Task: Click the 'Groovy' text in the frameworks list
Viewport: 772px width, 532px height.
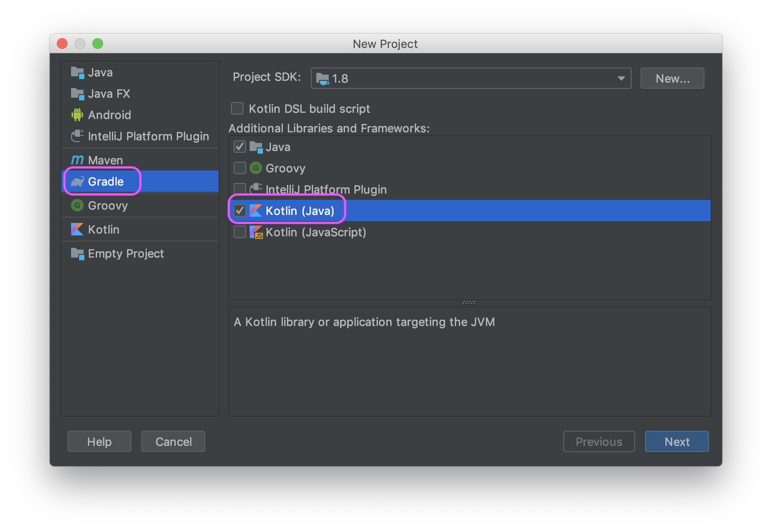Action: pyautogui.click(x=286, y=168)
